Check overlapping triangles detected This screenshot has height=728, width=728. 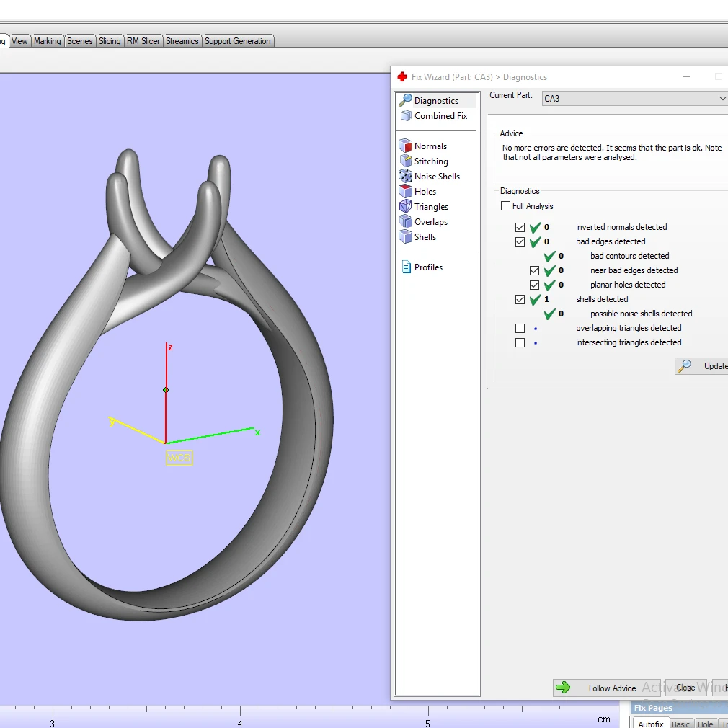(520, 328)
